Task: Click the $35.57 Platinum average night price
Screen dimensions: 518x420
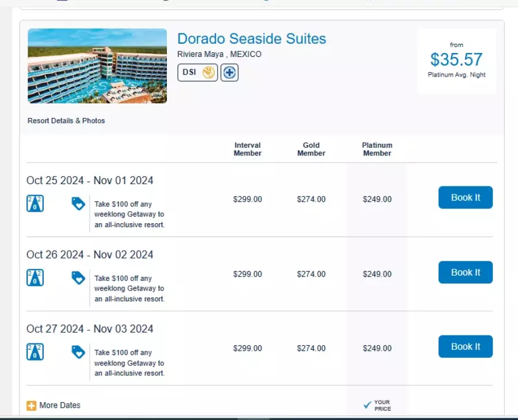Action: (x=456, y=59)
